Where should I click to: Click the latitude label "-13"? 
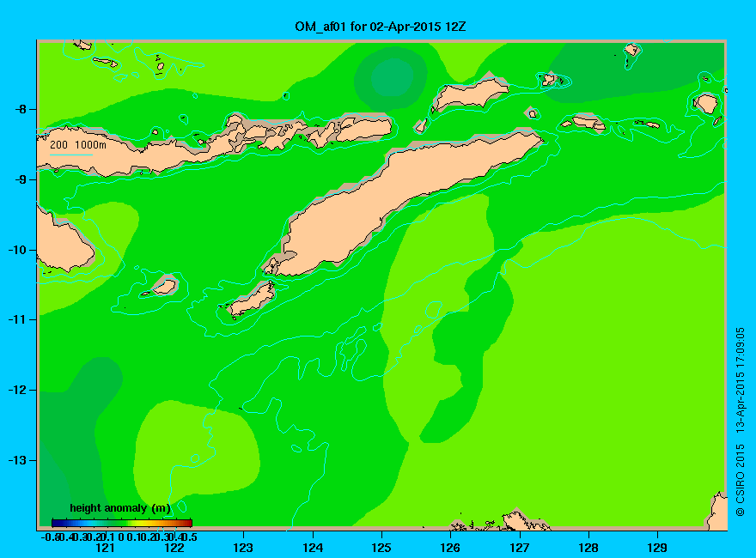point(17,460)
